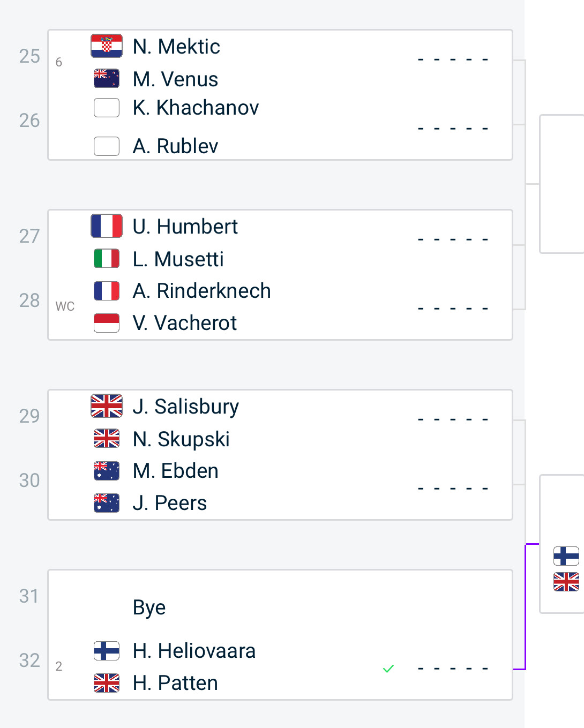Click the score dashes for Humbert/Musetti

pyautogui.click(x=453, y=239)
